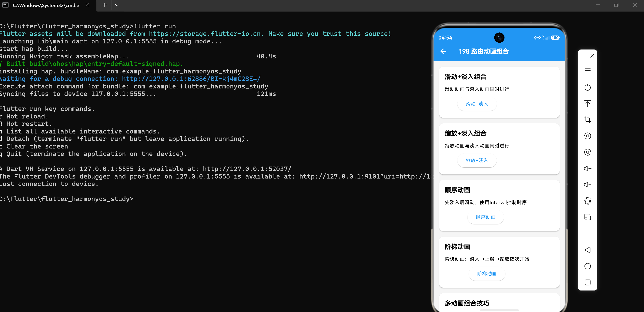Maximize the terminal window
Screen dimensions: 644x312
click(616, 5)
